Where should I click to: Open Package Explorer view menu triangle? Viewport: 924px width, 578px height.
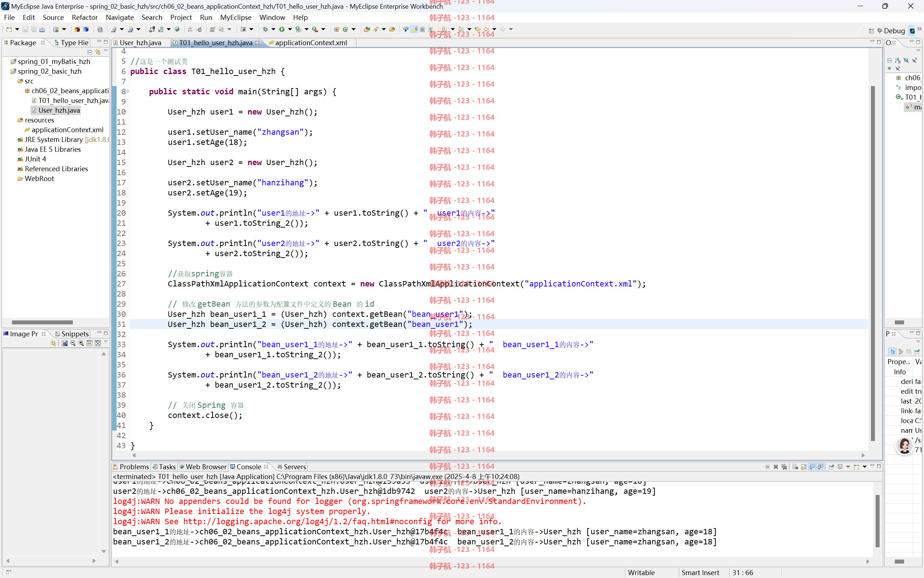(x=106, y=51)
